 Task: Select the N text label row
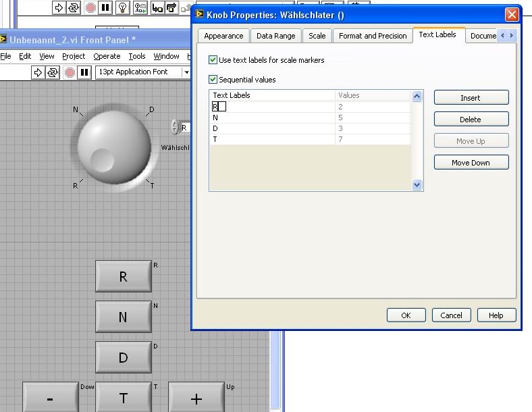pos(273,118)
